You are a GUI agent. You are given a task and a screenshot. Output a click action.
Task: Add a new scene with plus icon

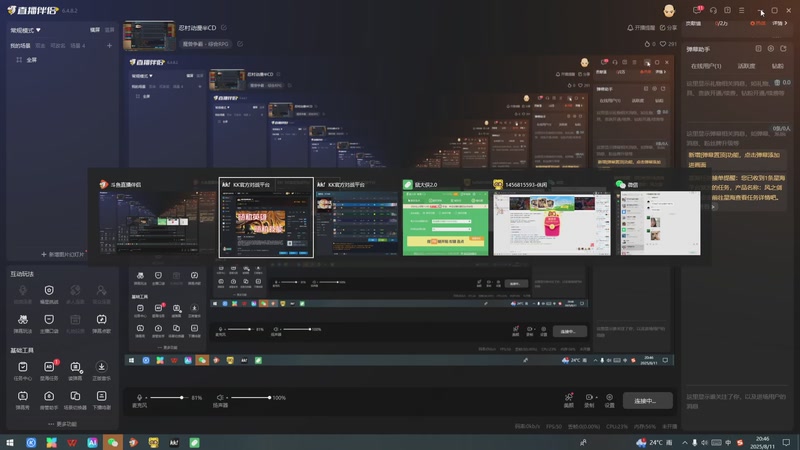[x=109, y=45]
